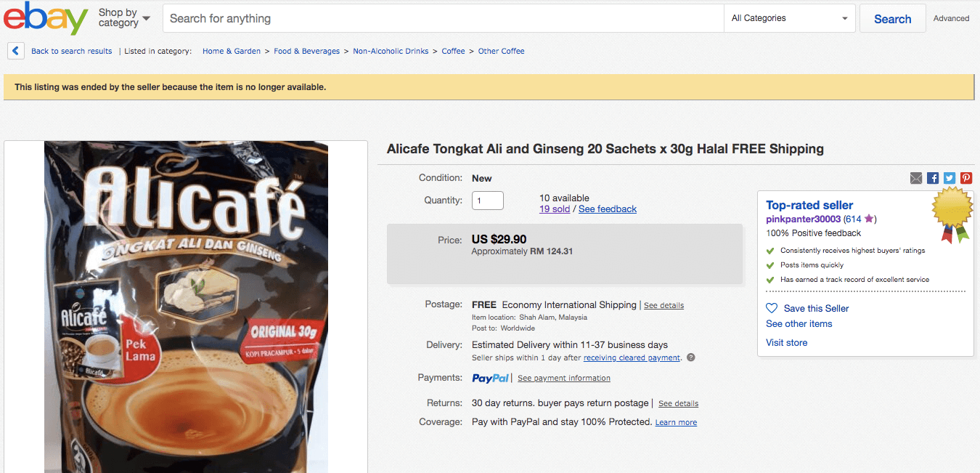Click the Quantity input field
980x473 pixels.
tap(487, 201)
